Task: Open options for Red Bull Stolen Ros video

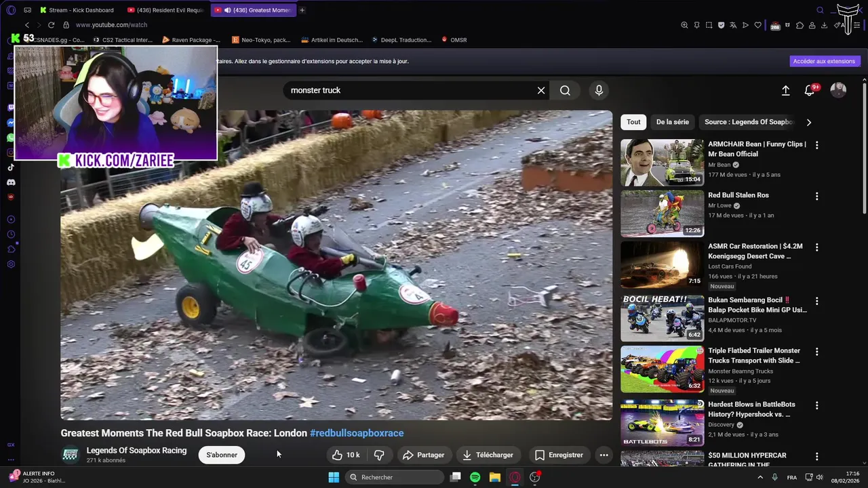Action: pyautogui.click(x=816, y=197)
